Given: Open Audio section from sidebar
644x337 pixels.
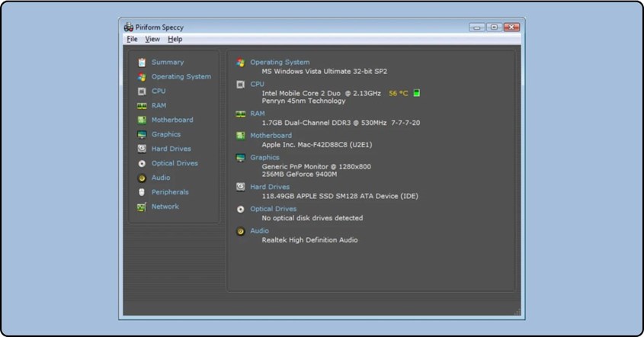Looking at the screenshot, I should [x=161, y=178].
